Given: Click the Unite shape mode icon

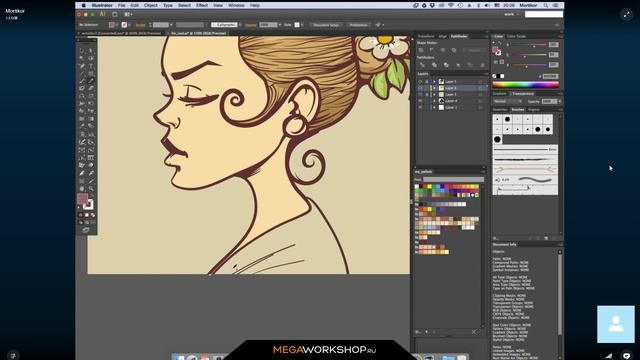Looking at the screenshot, I should (x=421, y=50).
